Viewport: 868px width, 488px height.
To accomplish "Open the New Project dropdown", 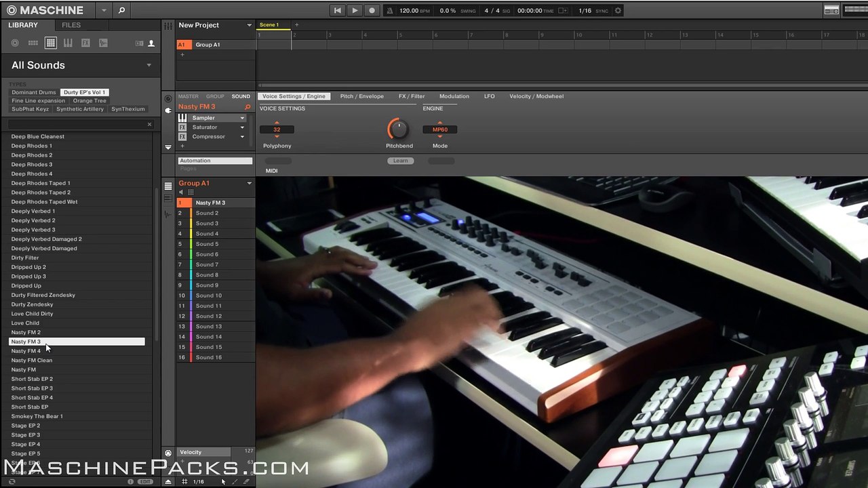I will click(249, 25).
